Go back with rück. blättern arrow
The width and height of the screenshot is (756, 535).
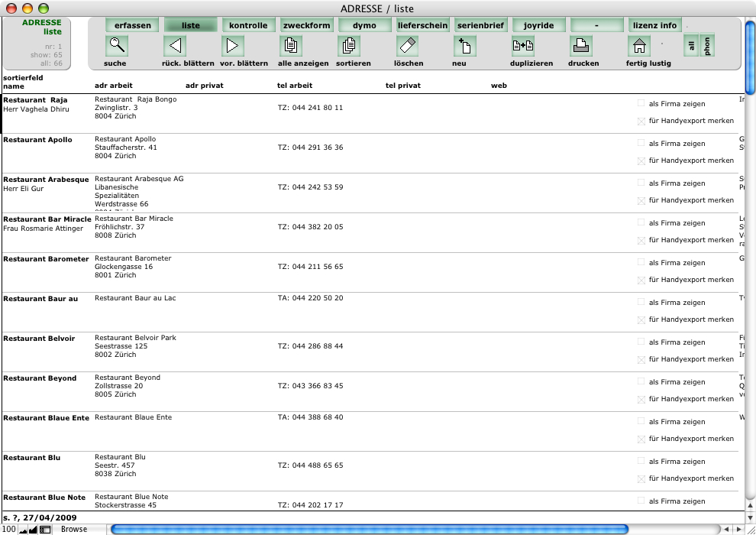175,47
